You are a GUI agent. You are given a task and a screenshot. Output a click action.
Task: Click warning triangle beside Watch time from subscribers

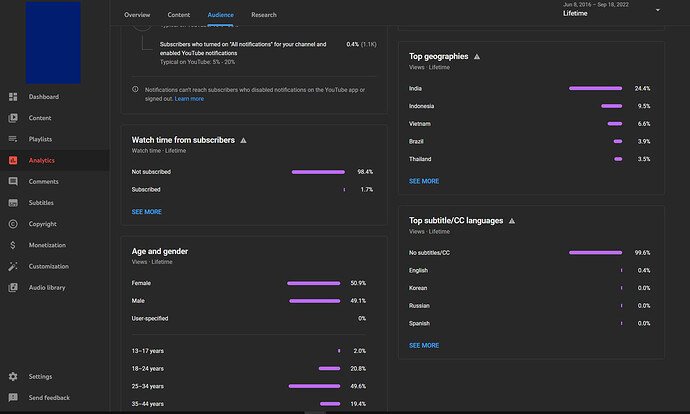244,141
